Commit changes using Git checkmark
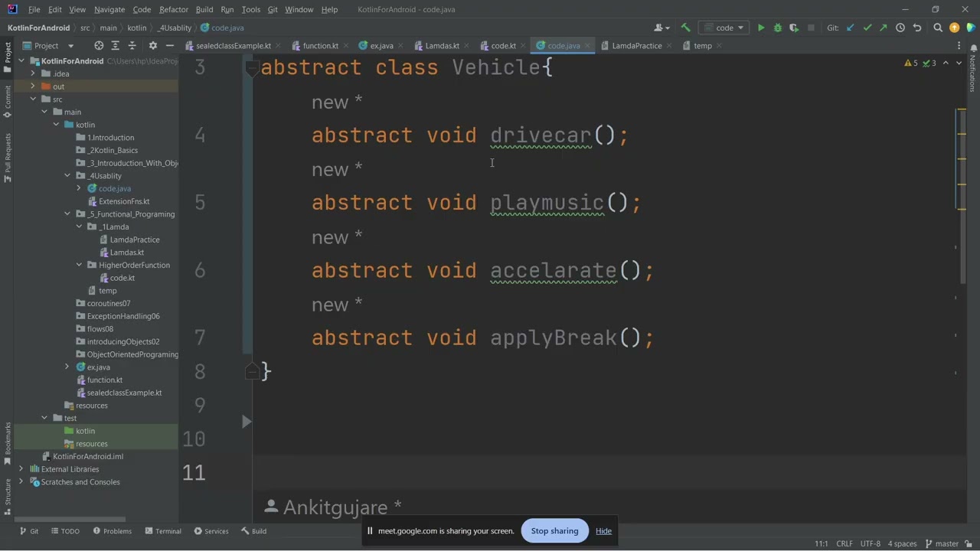This screenshot has width=980, height=551. [x=867, y=28]
